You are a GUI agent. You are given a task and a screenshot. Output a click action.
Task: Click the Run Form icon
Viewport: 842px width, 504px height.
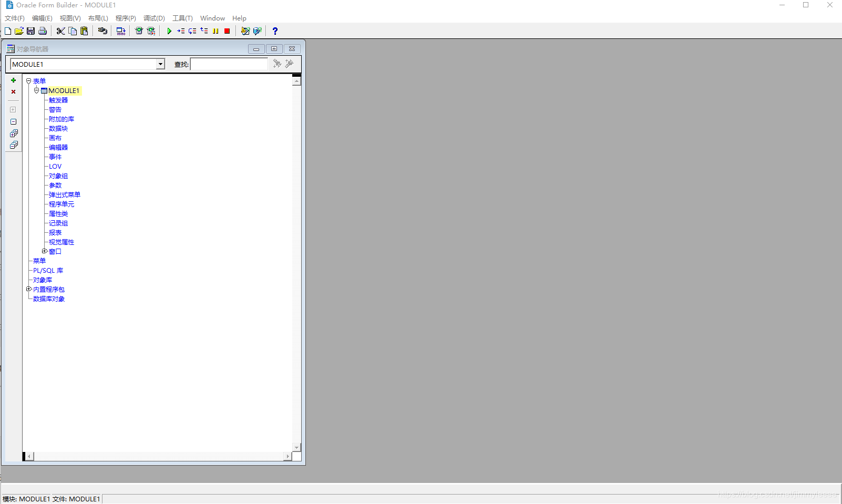point(139,31)
